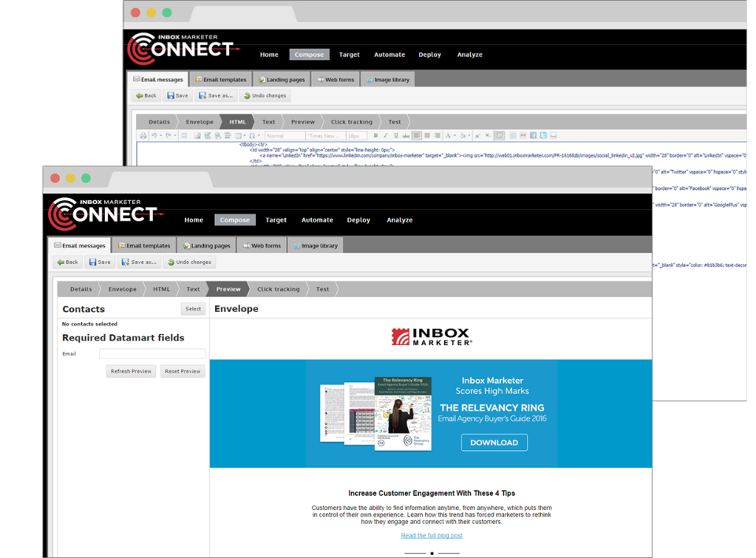Screen dimensions: 756x558
Task: Open the Read the full blog post link
Action: [431, 535]
